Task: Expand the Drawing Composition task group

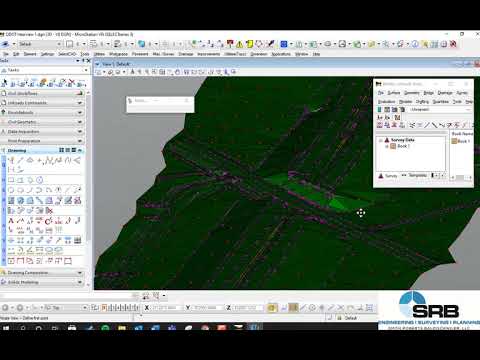Action: 42,273
